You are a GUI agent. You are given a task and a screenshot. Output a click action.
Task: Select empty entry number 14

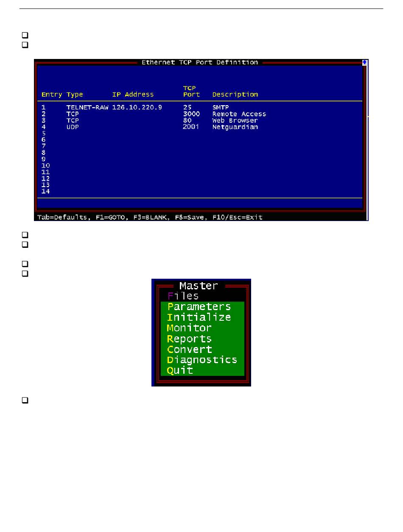tap(46, 191)
